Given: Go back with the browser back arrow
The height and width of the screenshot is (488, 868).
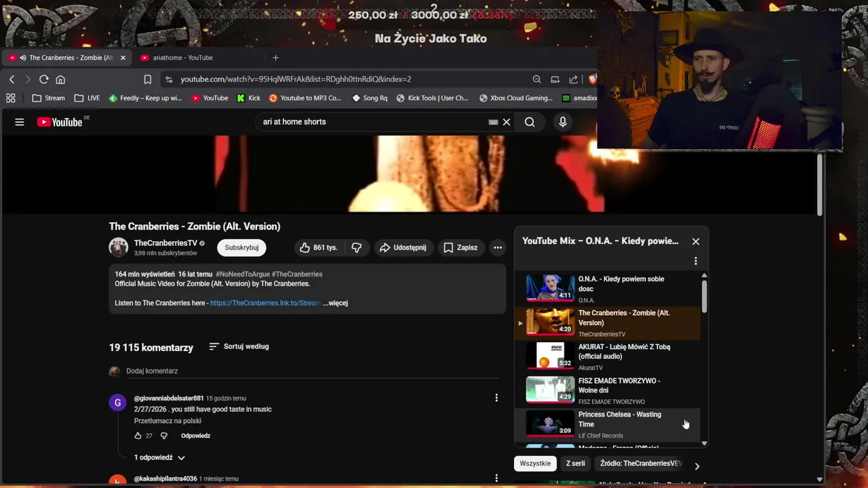Looking at the screenshot, I should tap(12, 79).
